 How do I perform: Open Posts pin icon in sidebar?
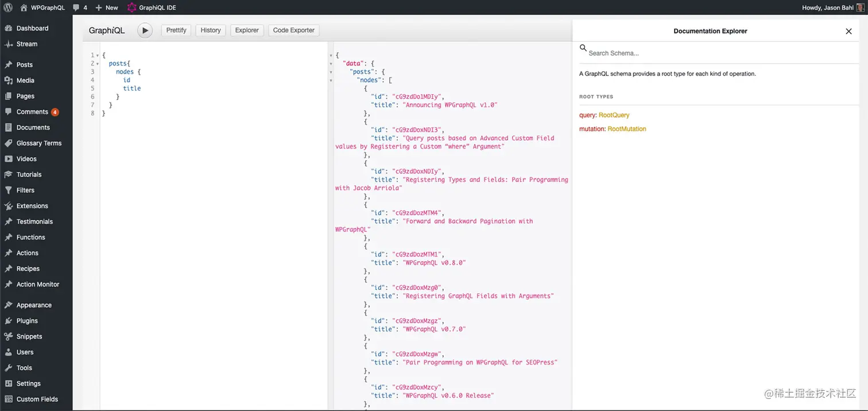(8, 65)
